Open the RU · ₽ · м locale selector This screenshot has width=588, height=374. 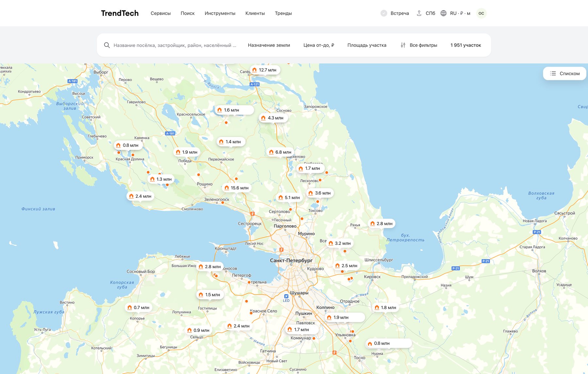pos(460,13)
